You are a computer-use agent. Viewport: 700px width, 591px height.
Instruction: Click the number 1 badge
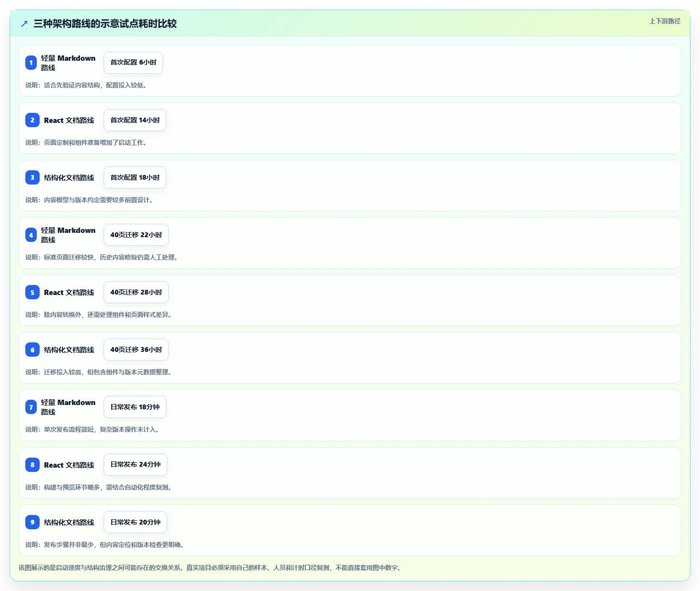(31, 63)
